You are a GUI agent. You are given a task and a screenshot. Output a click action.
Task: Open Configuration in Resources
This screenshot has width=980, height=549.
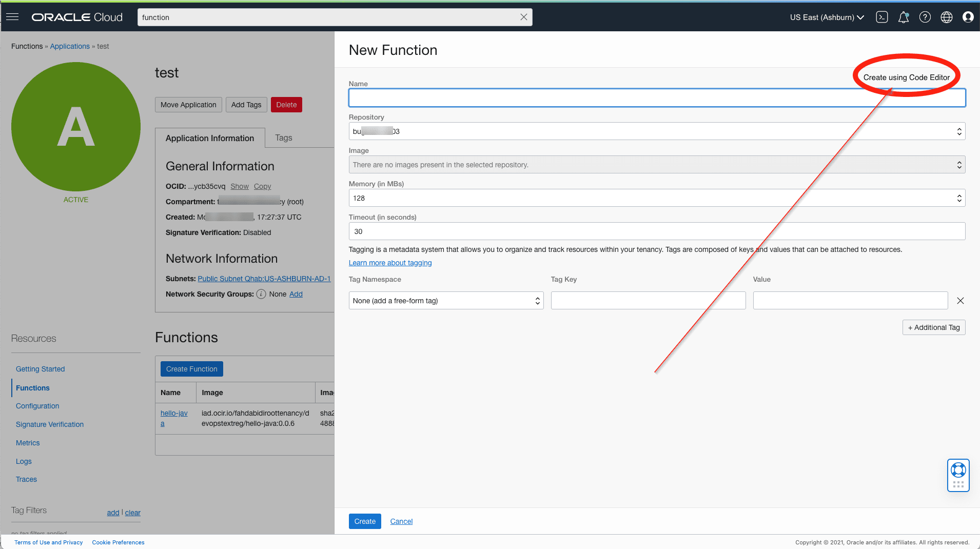click(x=37, y=406)
